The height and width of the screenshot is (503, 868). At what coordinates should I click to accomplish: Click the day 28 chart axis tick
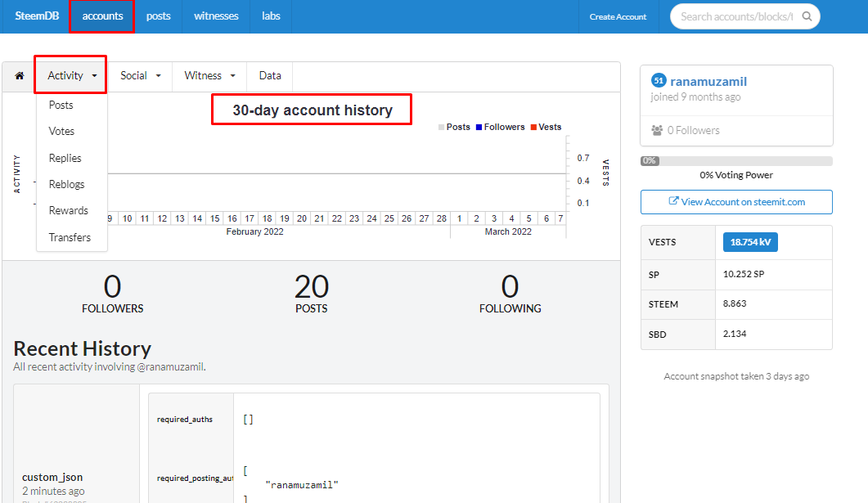(441, 218)
